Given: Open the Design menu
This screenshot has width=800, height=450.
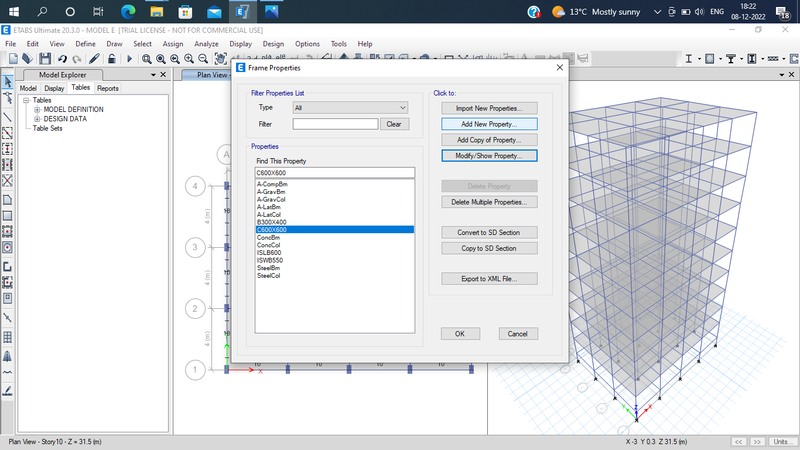Looking at the screenshot, I should click(x=273, y=44).
